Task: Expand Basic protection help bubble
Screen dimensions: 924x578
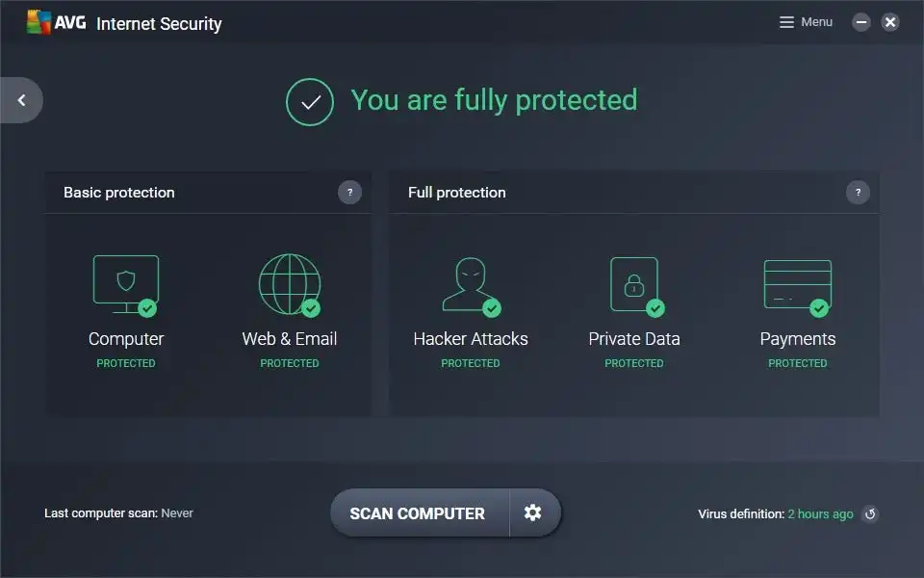Action: 349,193
